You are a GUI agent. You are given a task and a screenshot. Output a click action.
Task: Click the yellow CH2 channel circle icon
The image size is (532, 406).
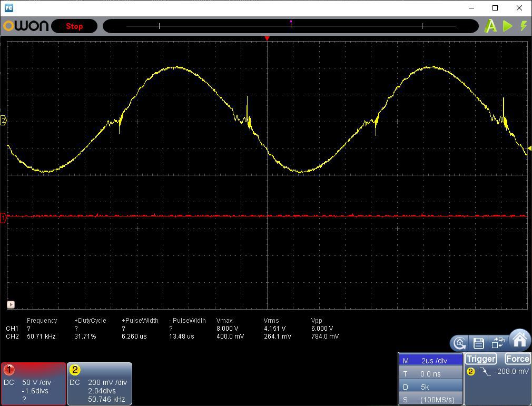tap(75, 370)
